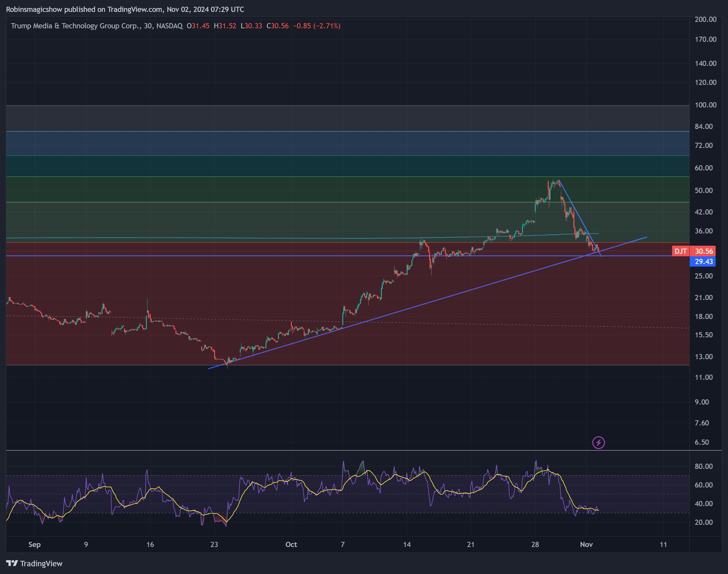Click the RSI 80.00 axis label
The image size is (728, 574).
704,467
